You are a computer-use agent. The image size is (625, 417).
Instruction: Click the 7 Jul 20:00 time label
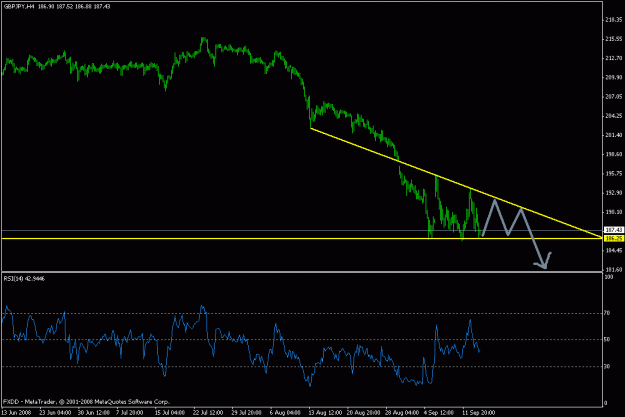(x=130, y=412)
